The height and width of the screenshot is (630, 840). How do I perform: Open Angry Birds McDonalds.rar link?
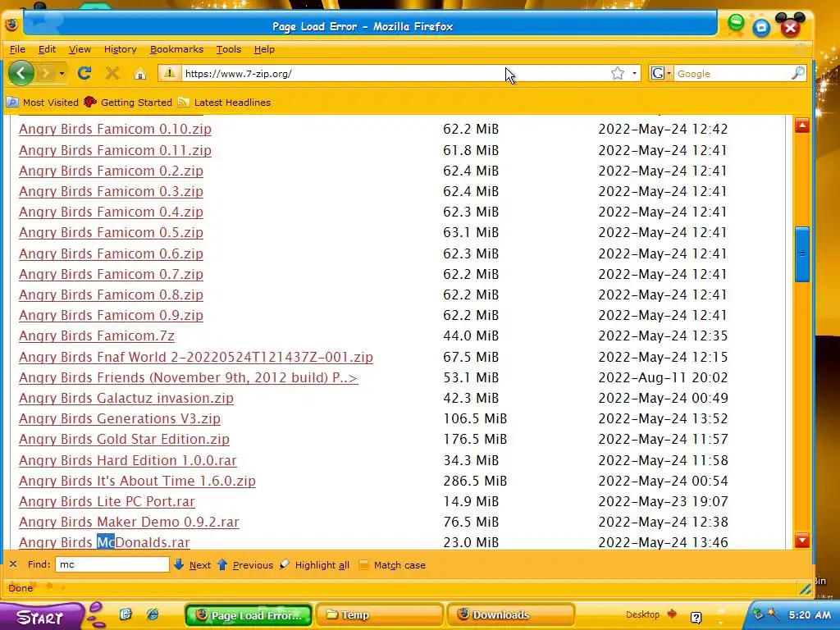click(x=104, y=542)
